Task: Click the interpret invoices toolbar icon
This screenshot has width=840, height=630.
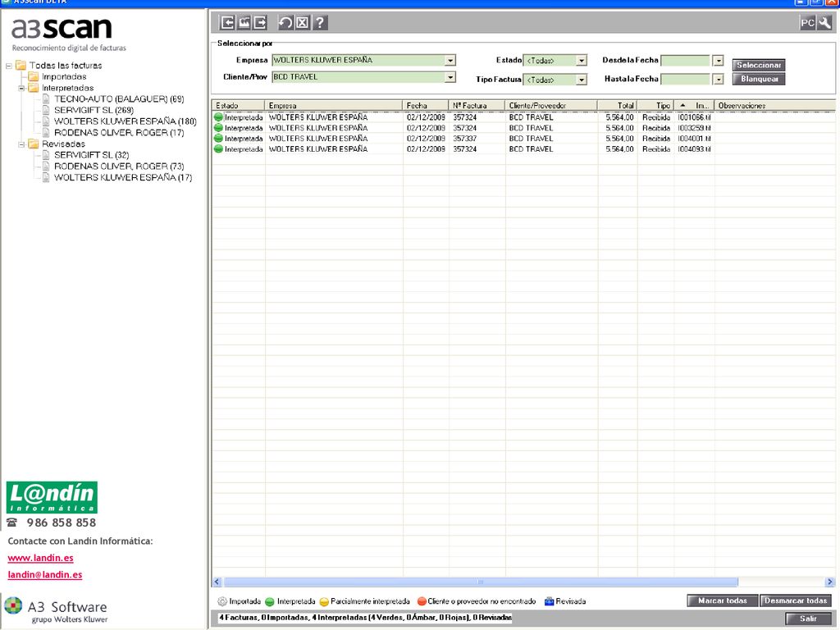Action: pos(244,22)
